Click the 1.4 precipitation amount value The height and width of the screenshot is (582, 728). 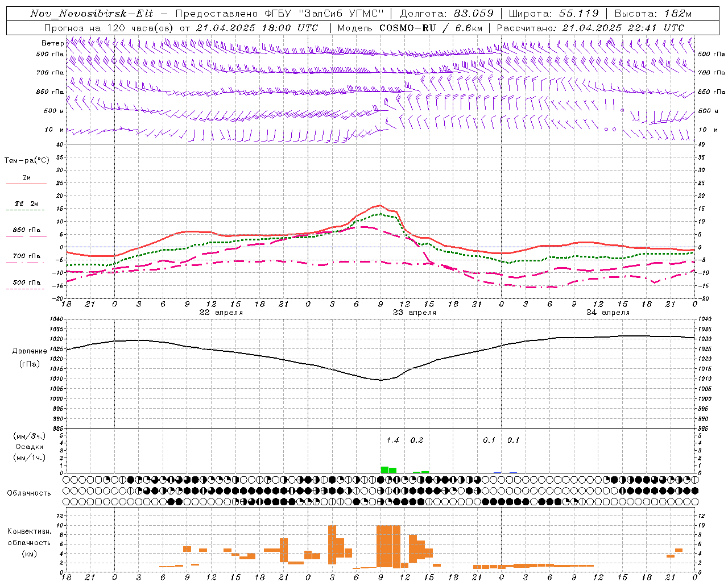392,440
